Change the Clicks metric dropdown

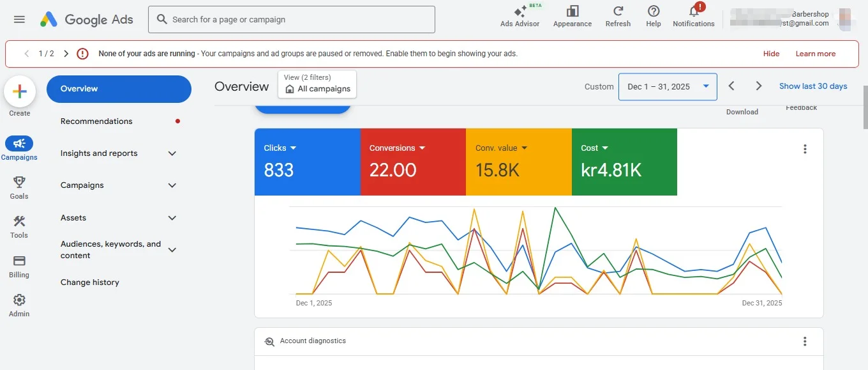[280, 148]
